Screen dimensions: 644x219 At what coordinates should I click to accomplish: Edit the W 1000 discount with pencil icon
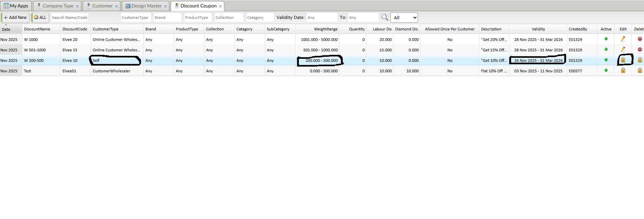coord(623,39)
